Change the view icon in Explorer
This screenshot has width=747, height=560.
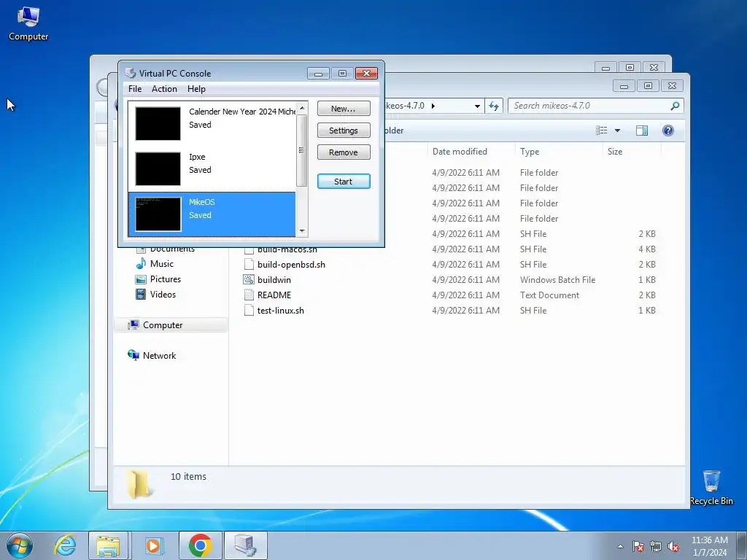click(x=602, y=131)
